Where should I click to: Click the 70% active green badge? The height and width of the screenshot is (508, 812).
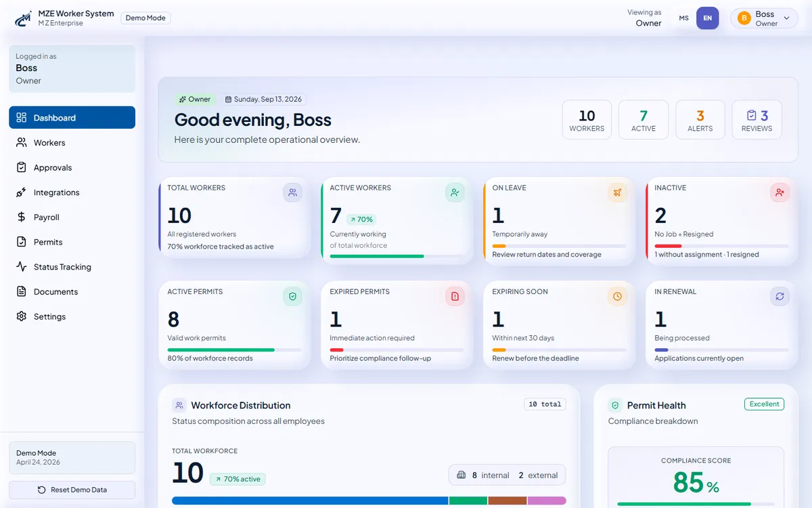coord(238,479)
